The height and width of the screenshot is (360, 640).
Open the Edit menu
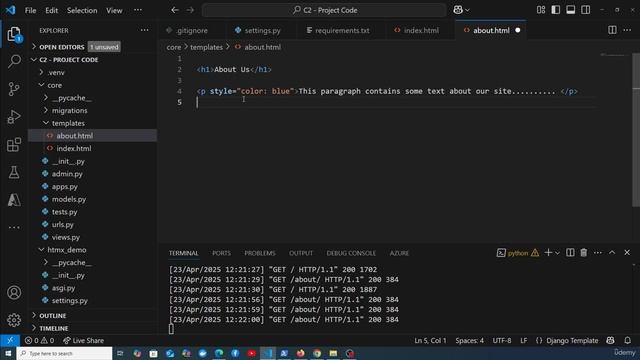pos(51,10)
